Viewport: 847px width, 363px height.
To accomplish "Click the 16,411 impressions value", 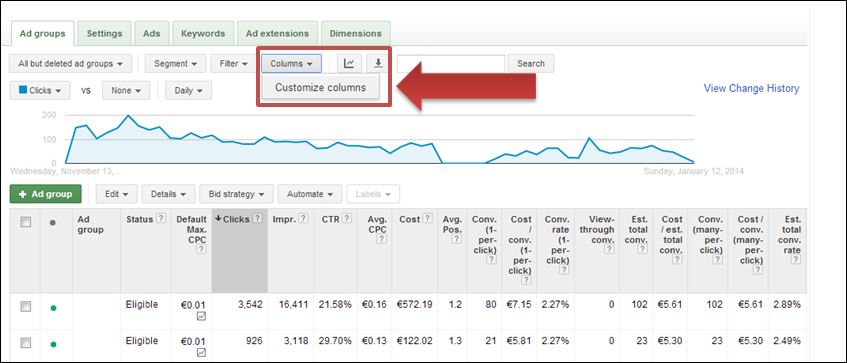I will click(293, 305).
